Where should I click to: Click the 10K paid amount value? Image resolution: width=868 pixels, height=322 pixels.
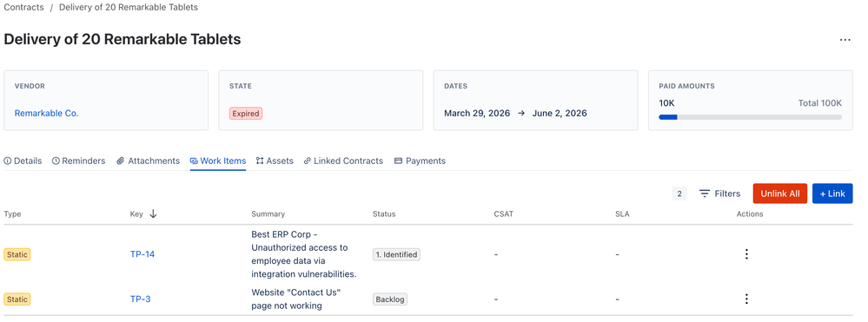pyautogui.click(x=666, y=103)
